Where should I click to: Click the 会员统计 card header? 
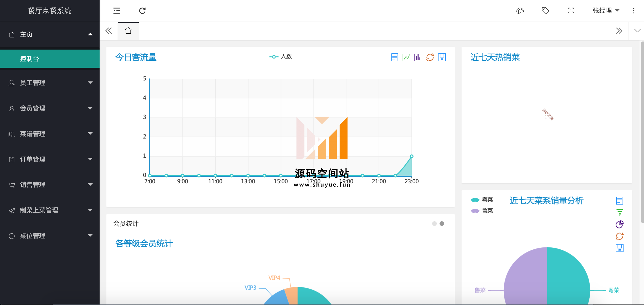pos(280,224)
